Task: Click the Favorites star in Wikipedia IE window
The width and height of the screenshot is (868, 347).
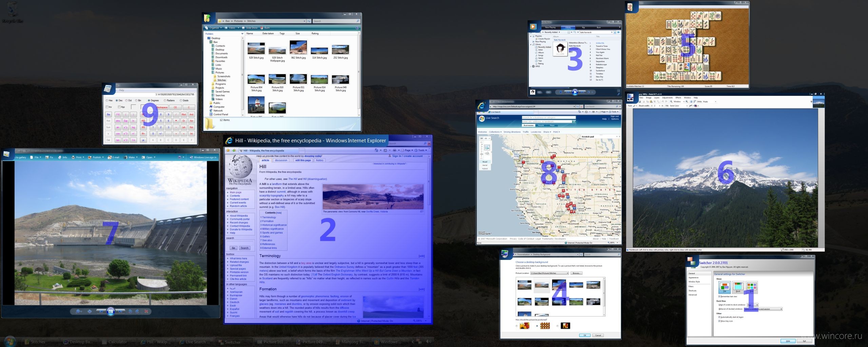Action: click(x=228, y=150)
